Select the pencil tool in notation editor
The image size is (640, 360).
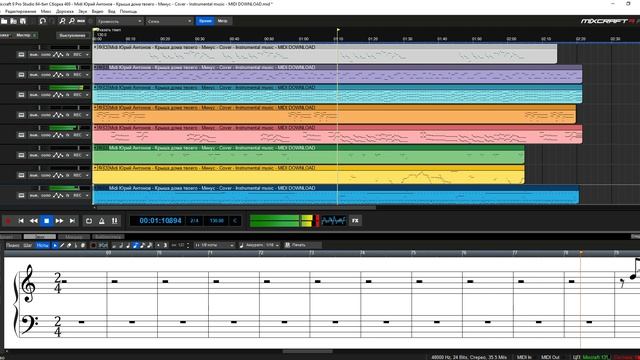tap(62, 245)
